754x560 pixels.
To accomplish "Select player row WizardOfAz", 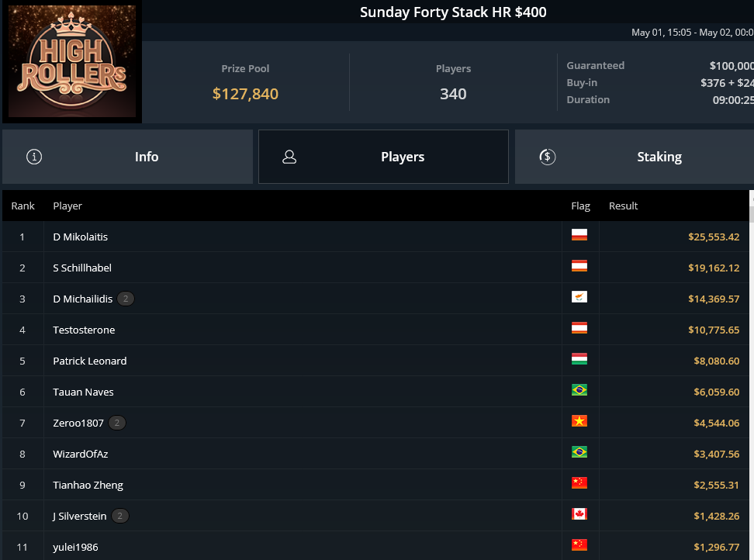I will [375, 454].
